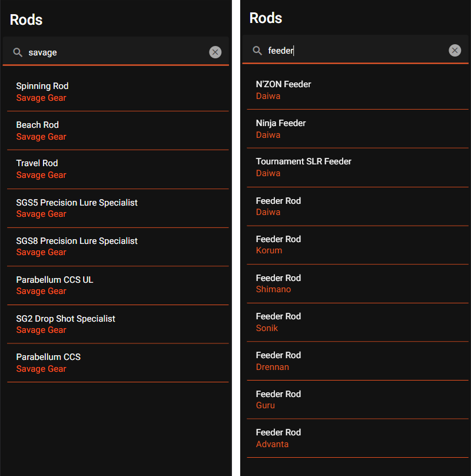This screenshot has height=476, width=471.
Task: Open SGS5 Precision Lure Specialist result
Action: (118, 209)
